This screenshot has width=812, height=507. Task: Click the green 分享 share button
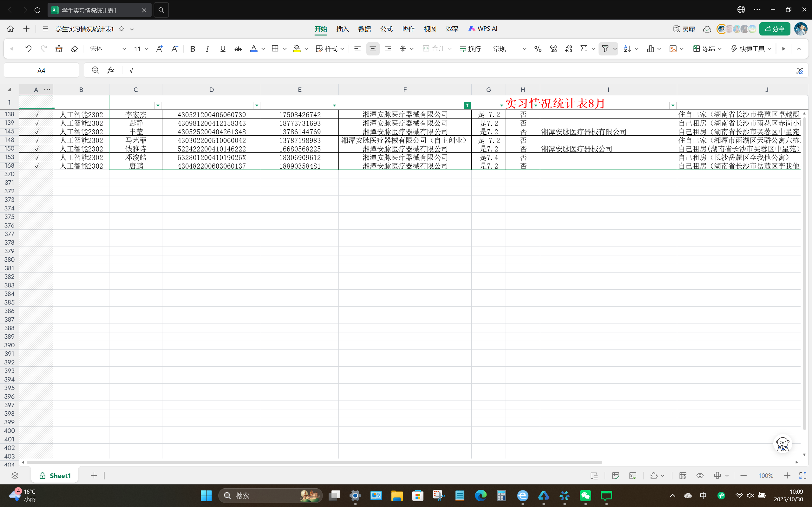click(775, 29)
